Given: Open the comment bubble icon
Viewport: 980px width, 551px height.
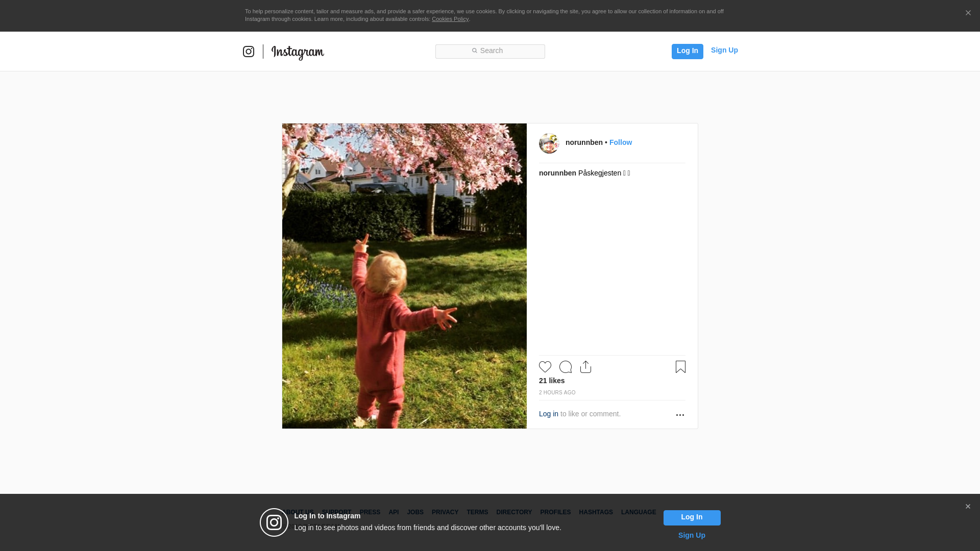Looking at the screenshot, I should (566, 367).
